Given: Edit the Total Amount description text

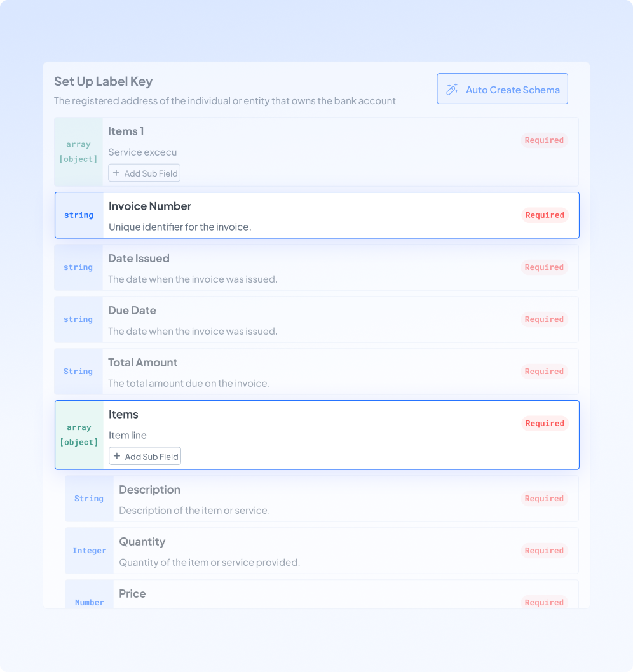Looking at the screenshot, I should coord(189,384).
